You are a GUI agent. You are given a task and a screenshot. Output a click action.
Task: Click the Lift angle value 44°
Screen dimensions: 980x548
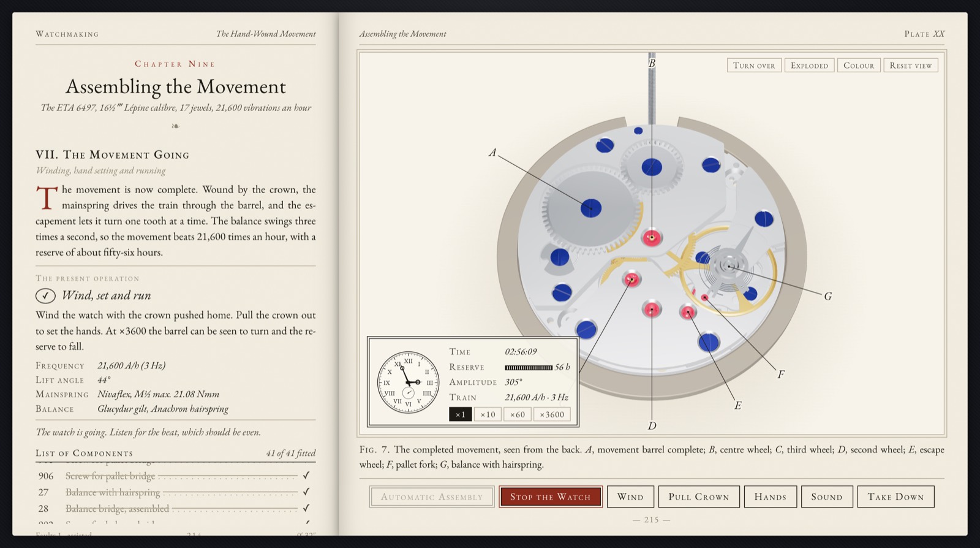pos(104,380)
